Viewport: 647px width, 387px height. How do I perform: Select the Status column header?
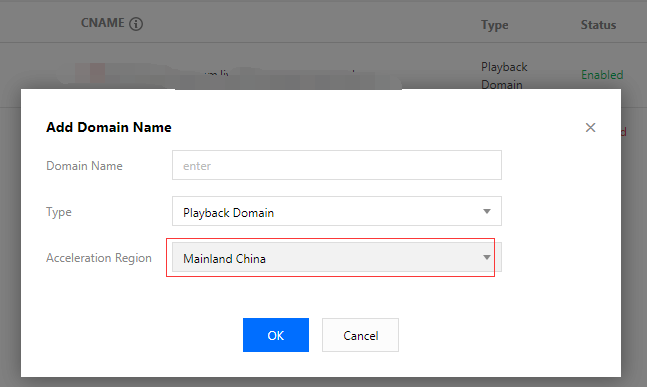point(598,25)
